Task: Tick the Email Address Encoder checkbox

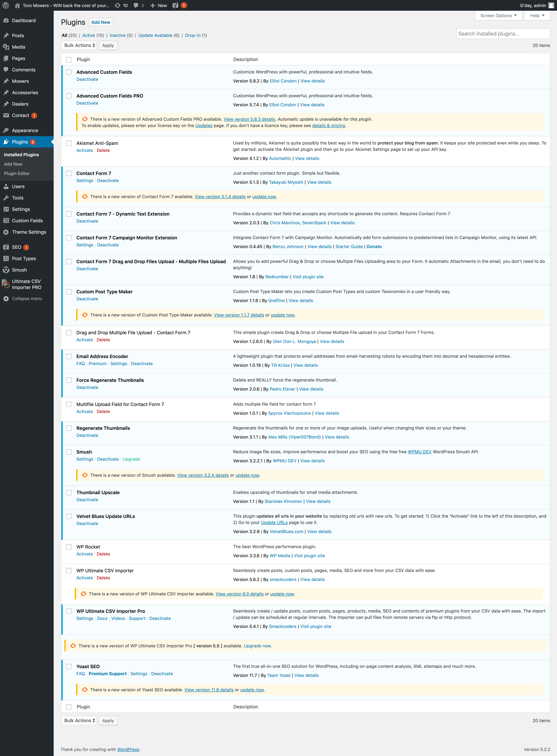Action: click(x=69, y=357)
